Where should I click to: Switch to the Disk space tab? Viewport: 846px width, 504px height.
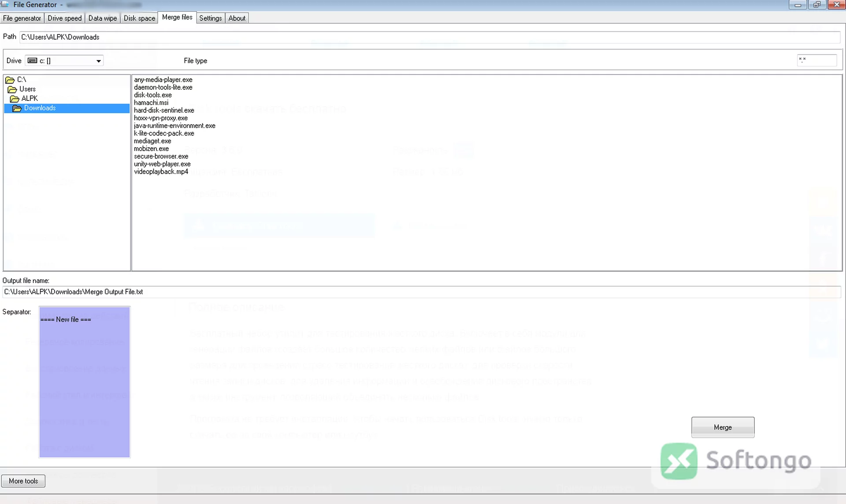coord(139,18)
